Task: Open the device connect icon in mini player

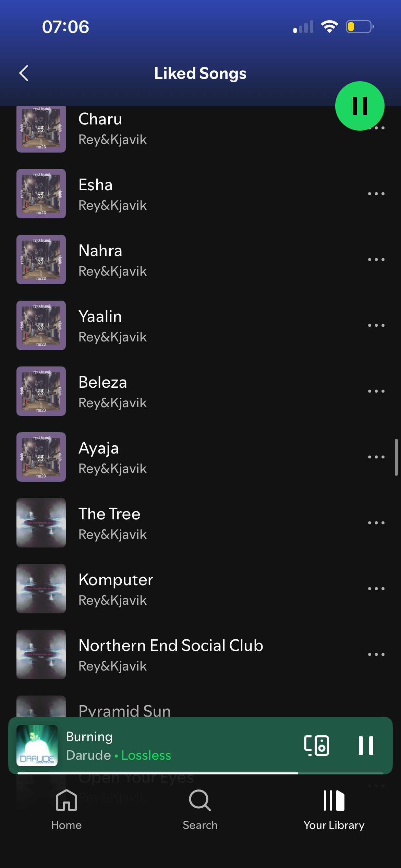Action: point(317,745)
